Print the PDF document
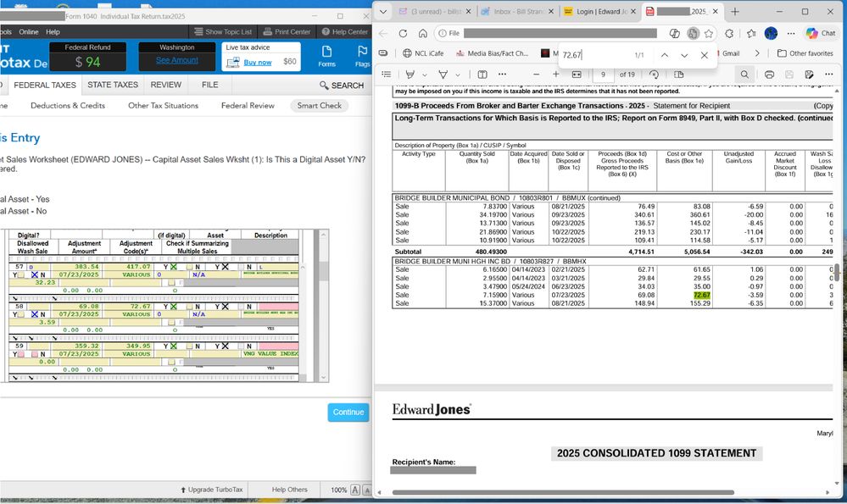 [x=769, y=75]
